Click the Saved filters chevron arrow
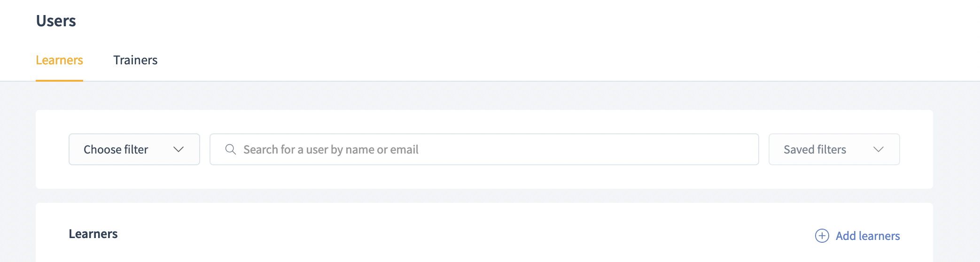The image size is (980, 262). tap(878, 149)
